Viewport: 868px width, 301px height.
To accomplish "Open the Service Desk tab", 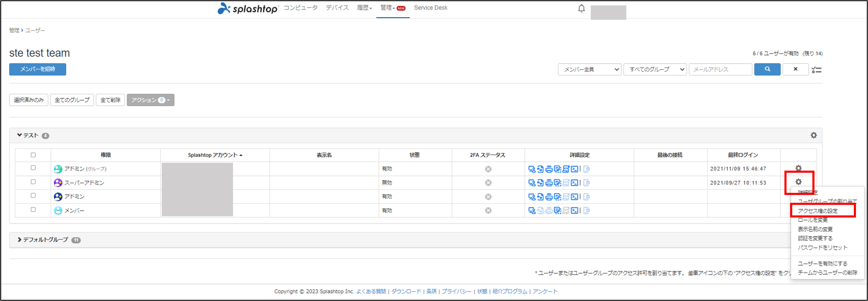I will [431, 8].
